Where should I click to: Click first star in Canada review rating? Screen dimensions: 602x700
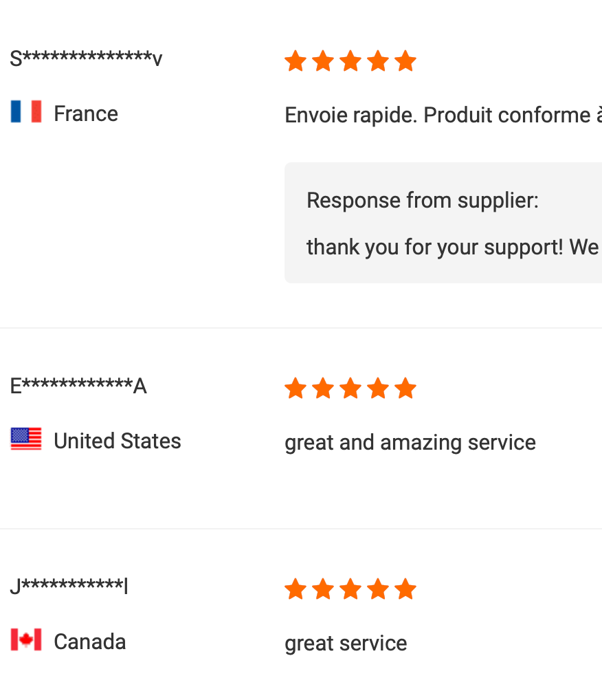click(x=296, y=589)
